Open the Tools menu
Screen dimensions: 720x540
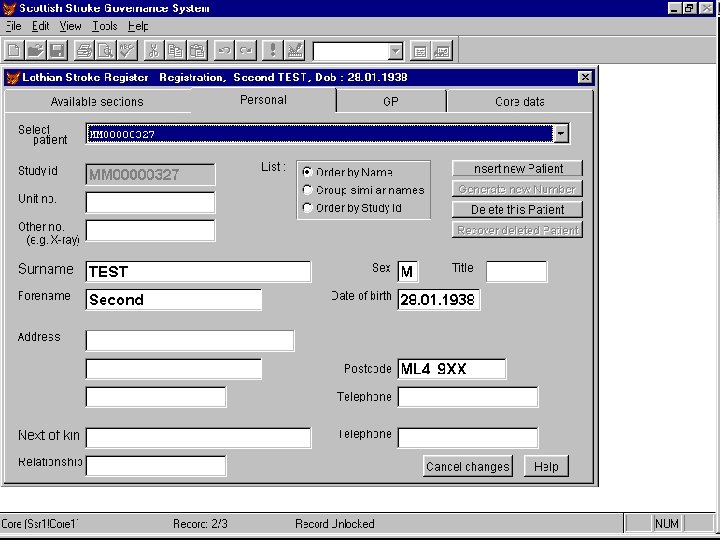pyautogui.click(x=105, y=26)
